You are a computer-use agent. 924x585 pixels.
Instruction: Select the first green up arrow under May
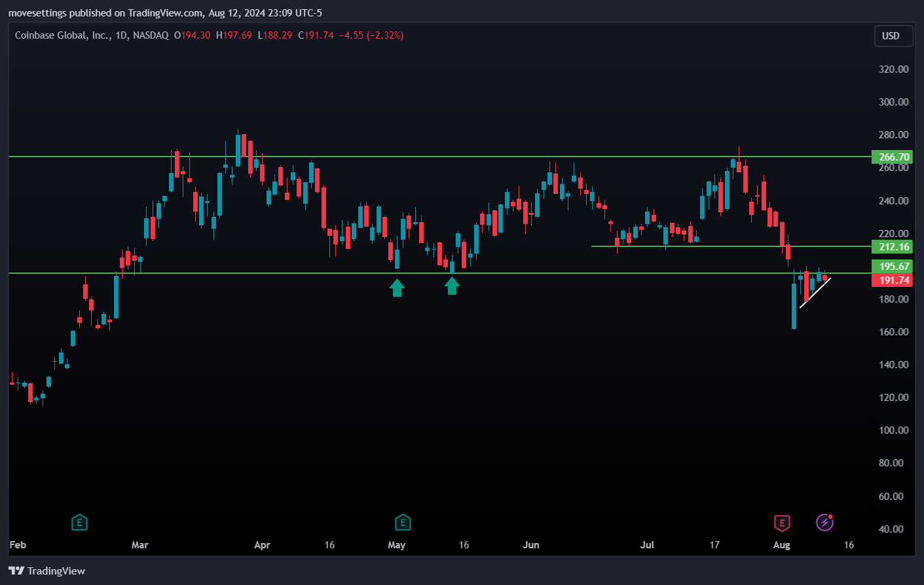[x=397, y=287]
